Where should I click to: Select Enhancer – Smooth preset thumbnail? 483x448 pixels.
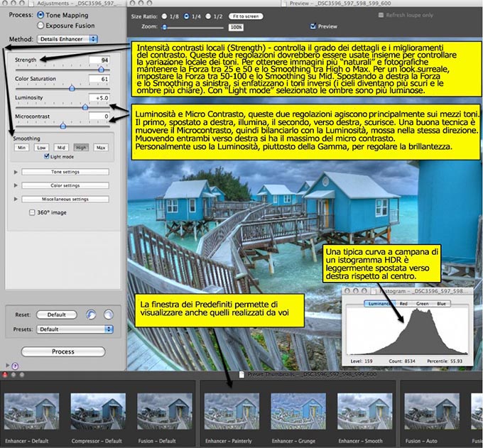(x=364, y=411)
